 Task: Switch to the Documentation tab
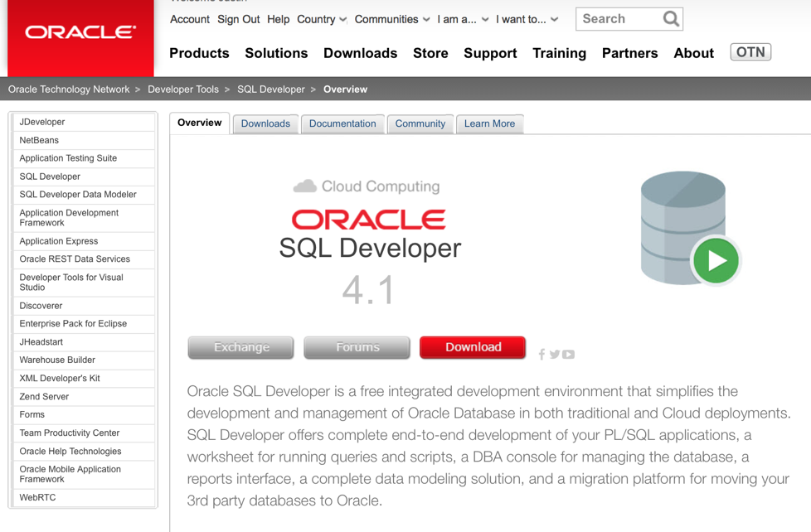click(342, 124)
